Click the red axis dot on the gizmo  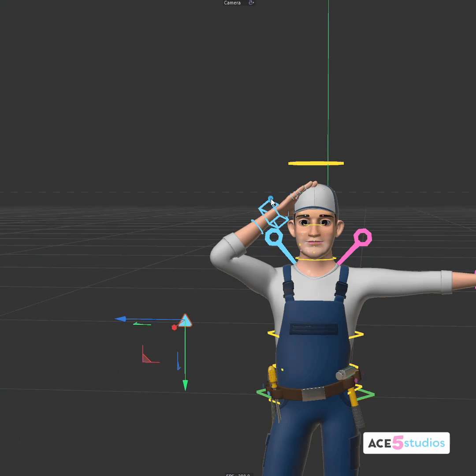pyautogui.click(x=175, y=327)
